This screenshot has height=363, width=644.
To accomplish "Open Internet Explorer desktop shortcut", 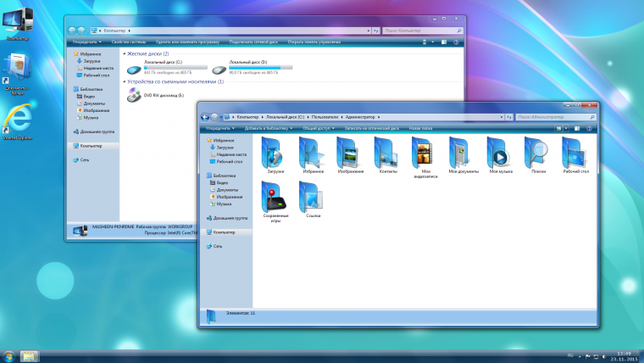I will (16, 117).
